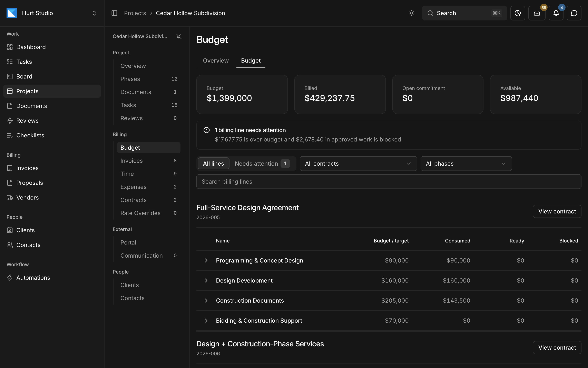Viewport: 588px width, 368px height.
Task: View contract for Design + Construction-Phase Services
Action: coord(557,348)
